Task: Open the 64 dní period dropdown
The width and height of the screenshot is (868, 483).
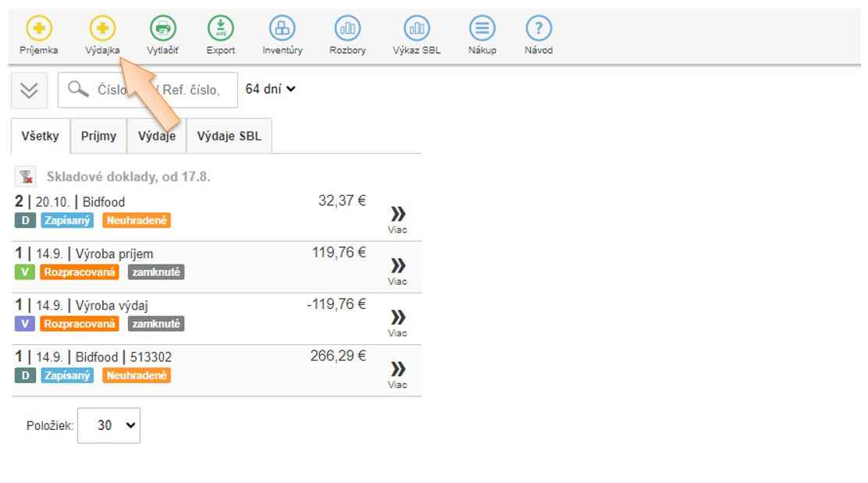Action: pyautogui.click(x=270, y=89)
